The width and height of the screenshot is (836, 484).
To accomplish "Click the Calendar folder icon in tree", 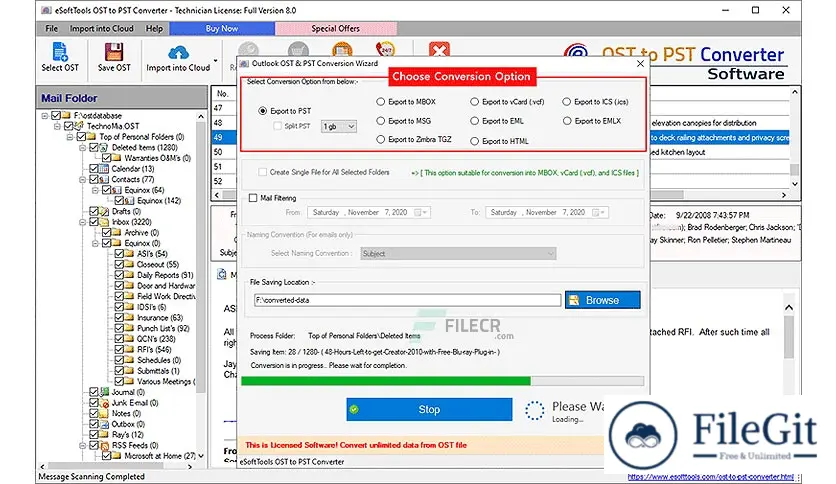I will click(x=104, y=169).
